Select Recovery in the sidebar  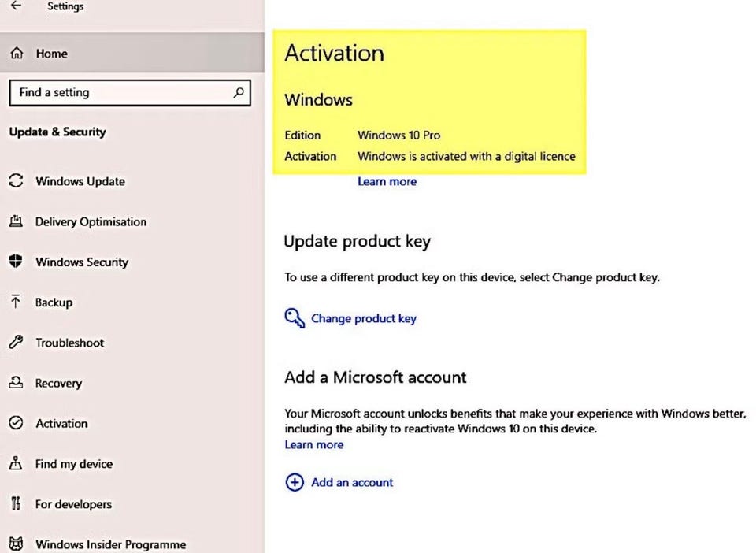pyautogui.click(x=58, y=384)
